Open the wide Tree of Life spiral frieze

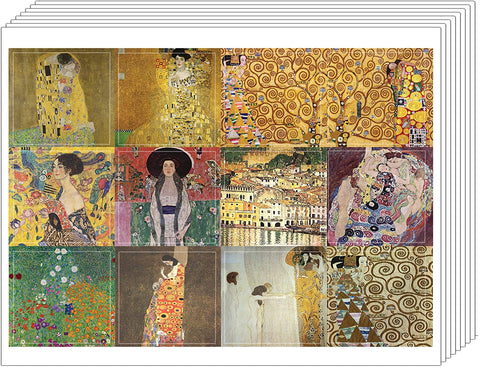327,98
